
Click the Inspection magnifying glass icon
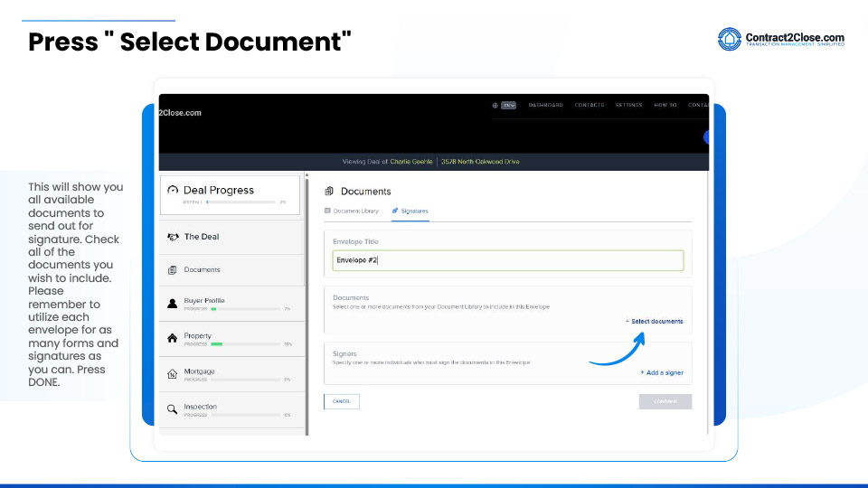click(173, 409)
